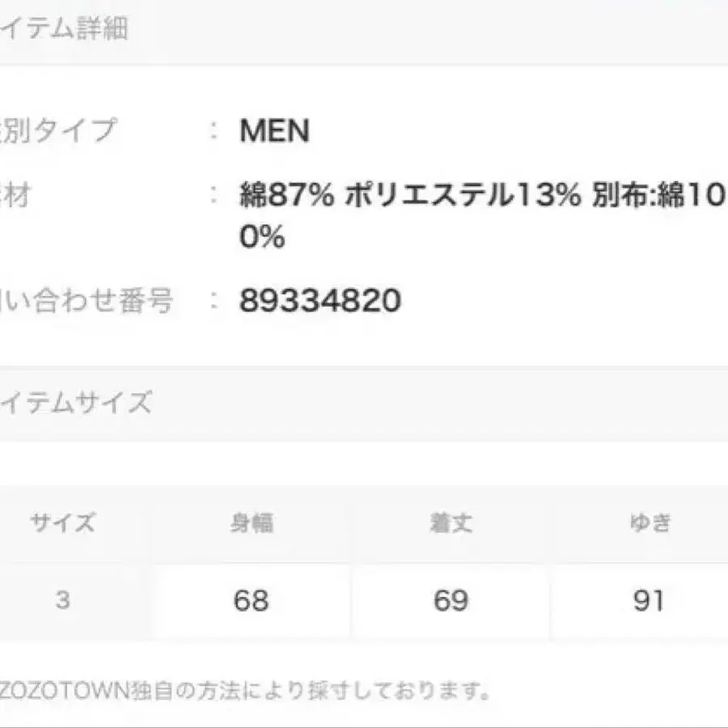Click the 69 length value

(451, 601)
